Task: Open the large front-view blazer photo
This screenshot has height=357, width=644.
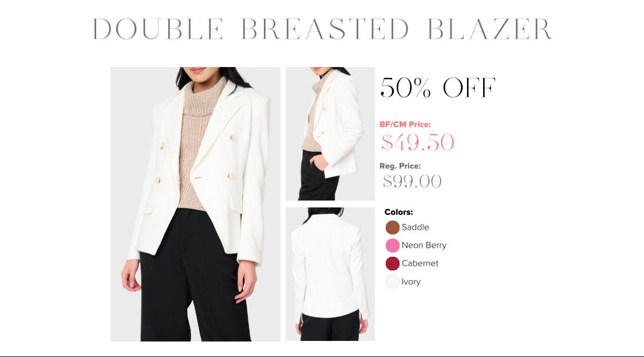Action: pyautogui.click(x=196, y=204)
